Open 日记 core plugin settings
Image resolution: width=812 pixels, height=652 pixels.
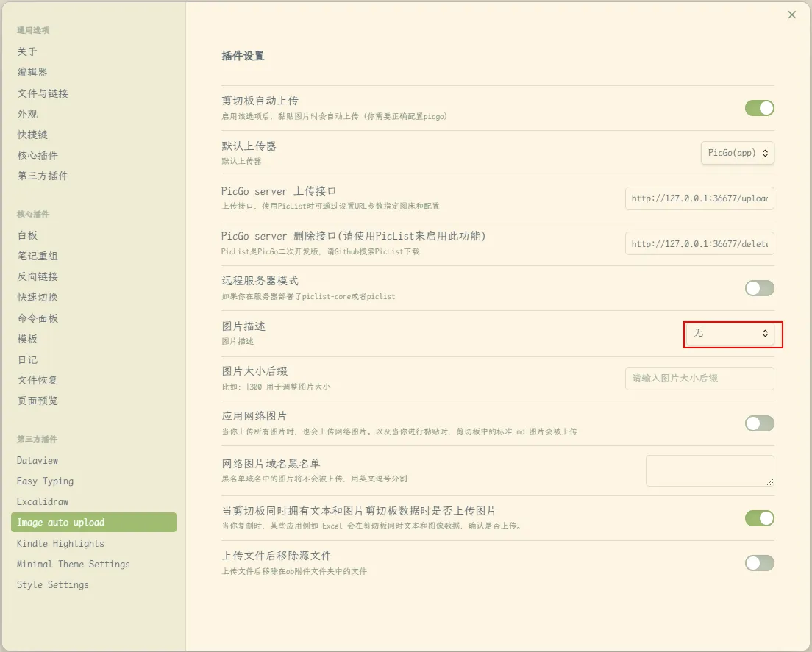tap(27, 359)
